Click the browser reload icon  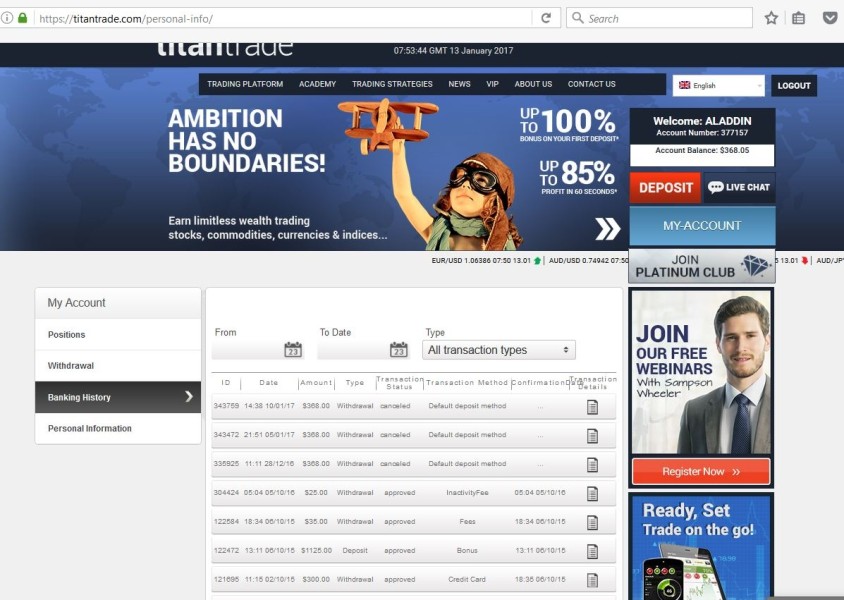pyautogui.click(x=546, y=18)
